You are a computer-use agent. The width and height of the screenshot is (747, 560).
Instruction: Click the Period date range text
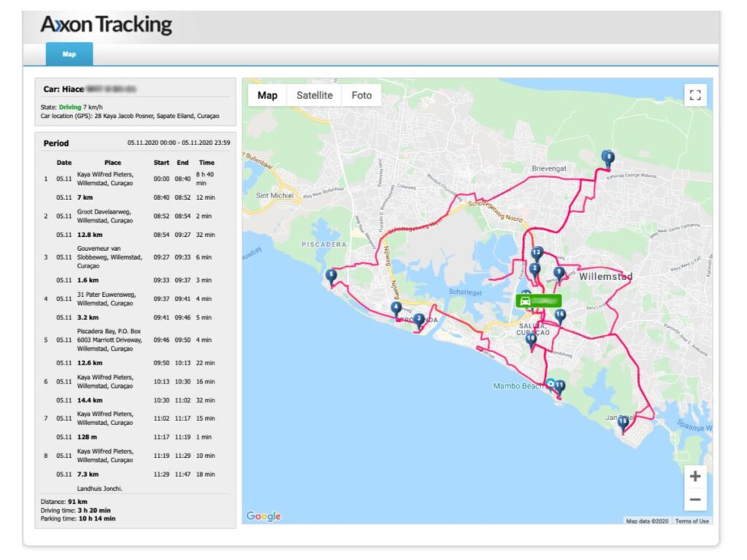coord(179,143)
